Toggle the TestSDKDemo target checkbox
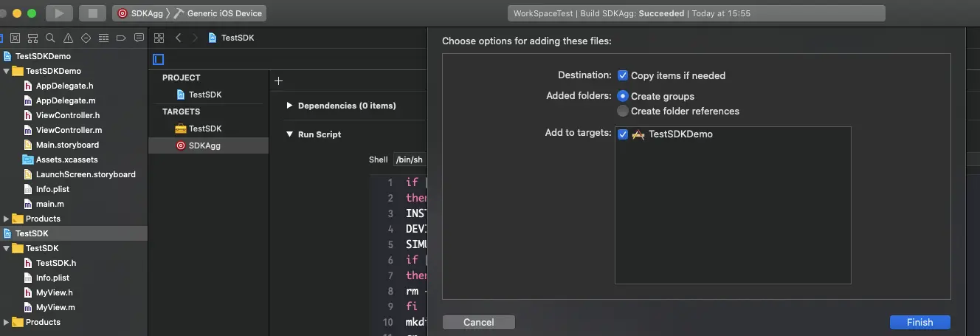This screenshot has width=980, height=336. (x=623, y=134)
